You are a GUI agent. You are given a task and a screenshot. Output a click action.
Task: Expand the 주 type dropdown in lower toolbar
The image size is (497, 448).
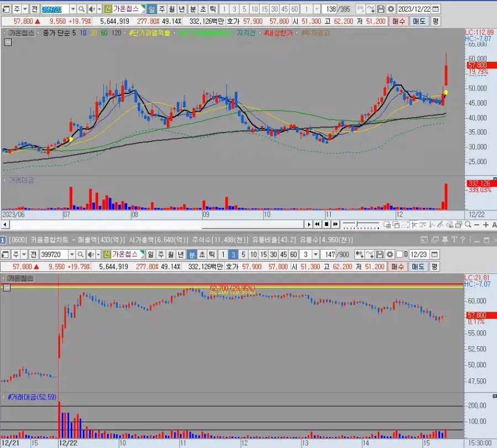click(x=24, y=254)
